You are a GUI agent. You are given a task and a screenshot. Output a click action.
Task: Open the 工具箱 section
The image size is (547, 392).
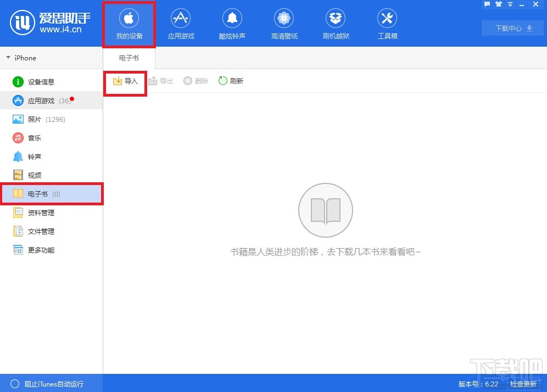coord(387,22)
